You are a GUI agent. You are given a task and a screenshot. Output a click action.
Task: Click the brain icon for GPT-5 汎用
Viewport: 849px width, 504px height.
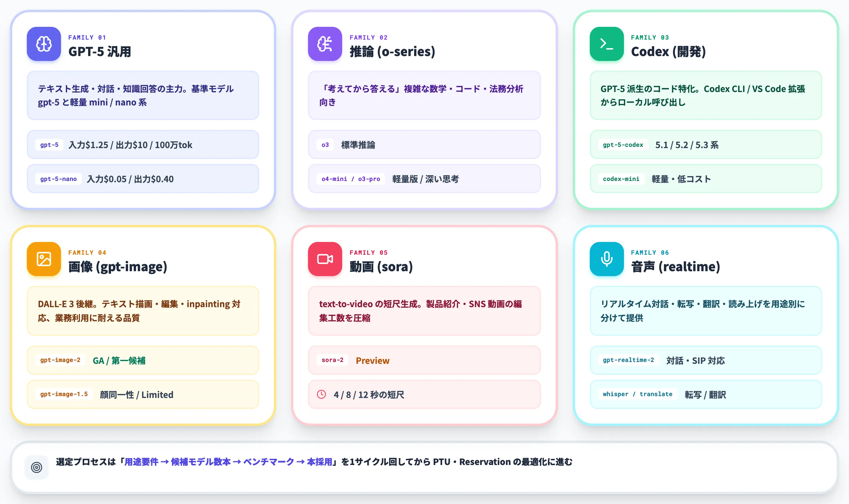(44, 44)
